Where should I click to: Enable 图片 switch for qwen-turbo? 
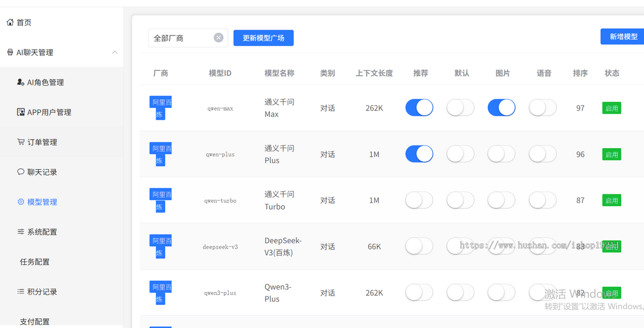[x=501, y=200]
